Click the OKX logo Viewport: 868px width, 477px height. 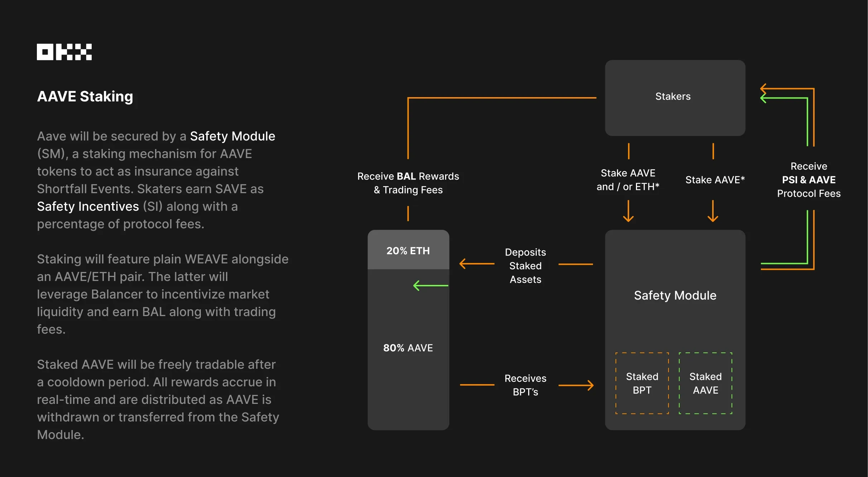tap(64, 52)
